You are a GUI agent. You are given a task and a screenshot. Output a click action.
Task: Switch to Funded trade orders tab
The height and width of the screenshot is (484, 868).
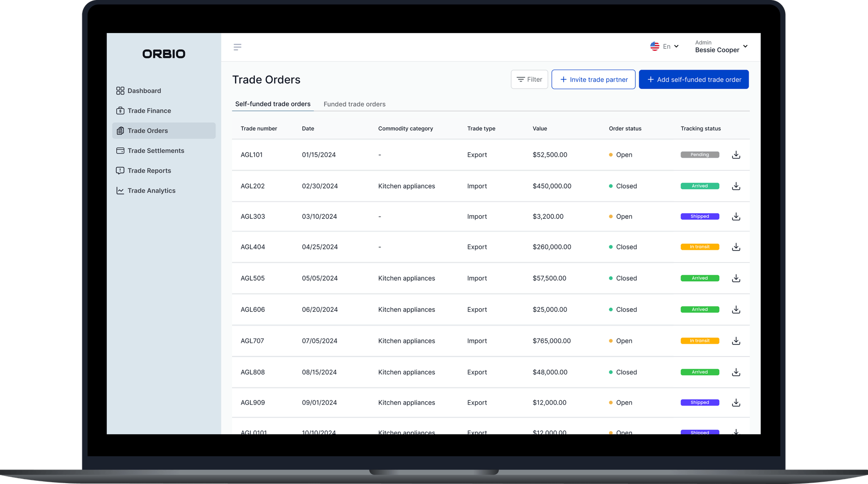[354, 104]
